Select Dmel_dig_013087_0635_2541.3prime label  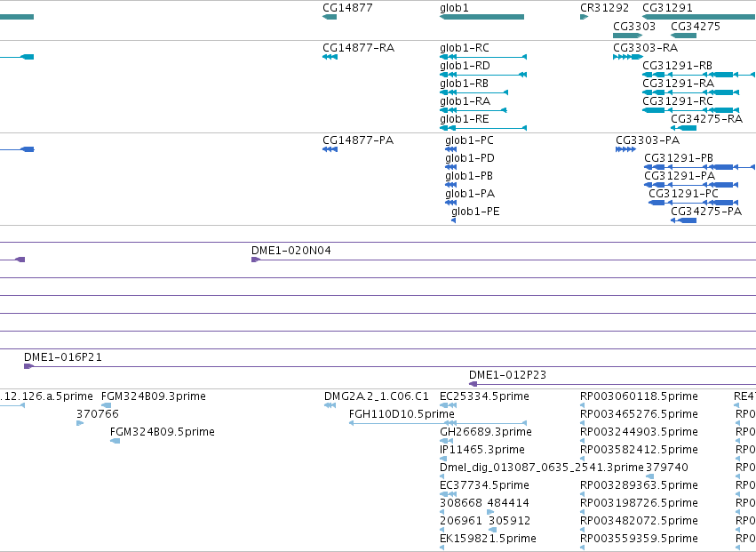[x=541, y=468]
